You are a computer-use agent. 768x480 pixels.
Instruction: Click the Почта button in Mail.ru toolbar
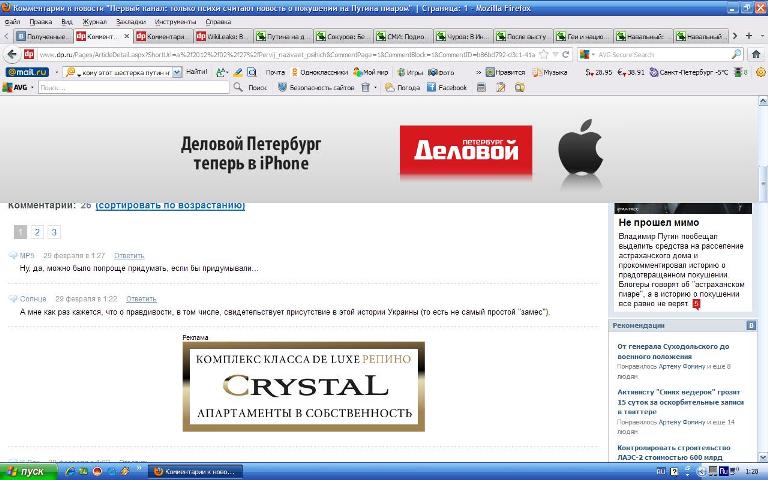pos(275,72)
